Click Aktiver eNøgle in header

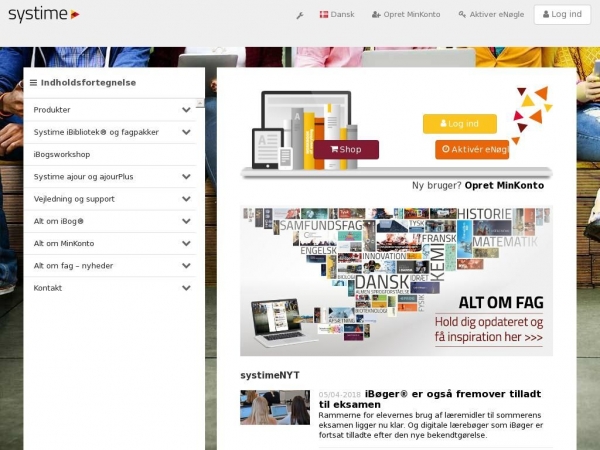pyautogui.click(x=491, y=15)
